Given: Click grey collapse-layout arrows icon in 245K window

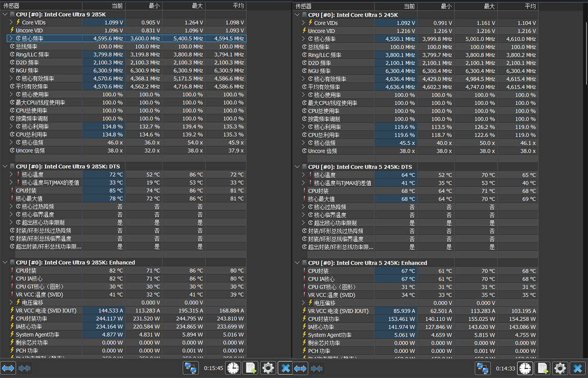Looking at the screenshot, I should pyautogui.click(x=317, y=368).
